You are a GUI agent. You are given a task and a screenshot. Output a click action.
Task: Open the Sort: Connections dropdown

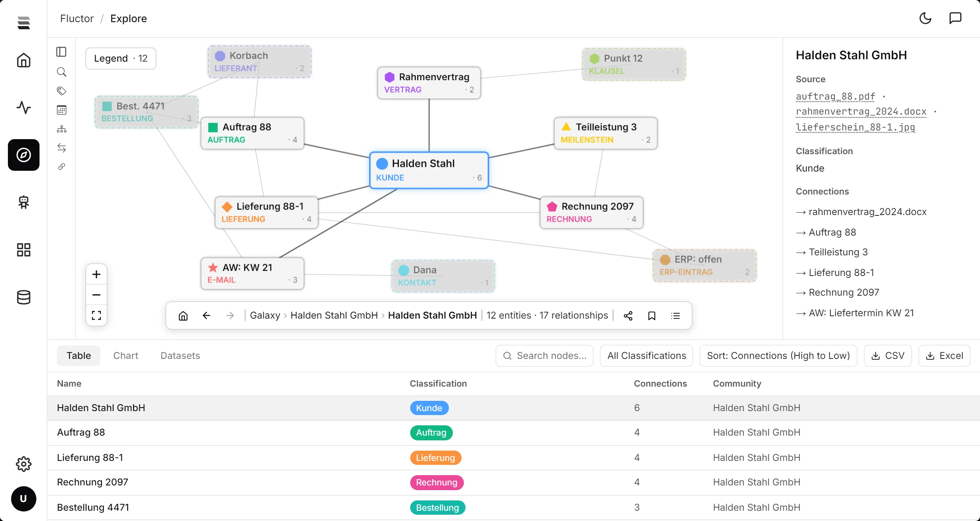[778, 356]
